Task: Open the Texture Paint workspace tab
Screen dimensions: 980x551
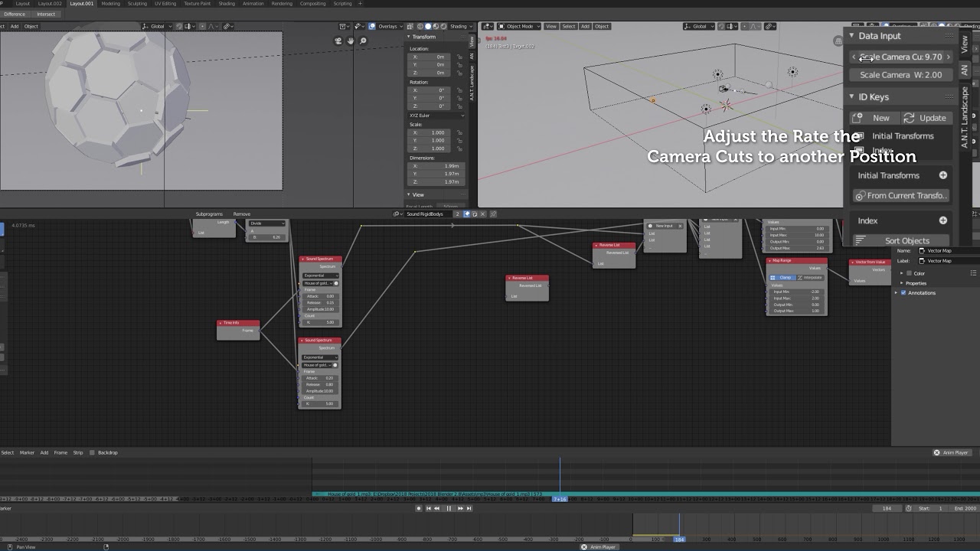Action: pos(197,3)
